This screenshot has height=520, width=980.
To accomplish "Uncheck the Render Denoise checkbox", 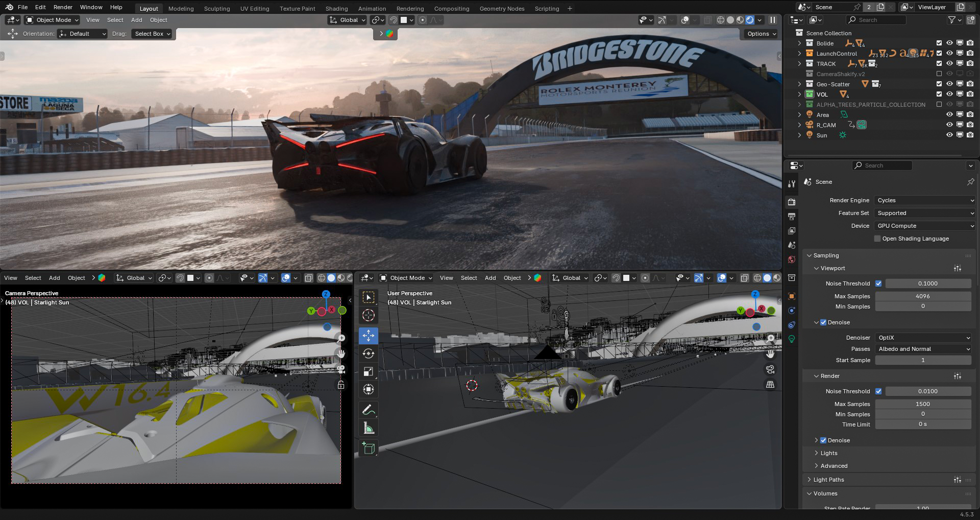I will [x=823, y=440].
